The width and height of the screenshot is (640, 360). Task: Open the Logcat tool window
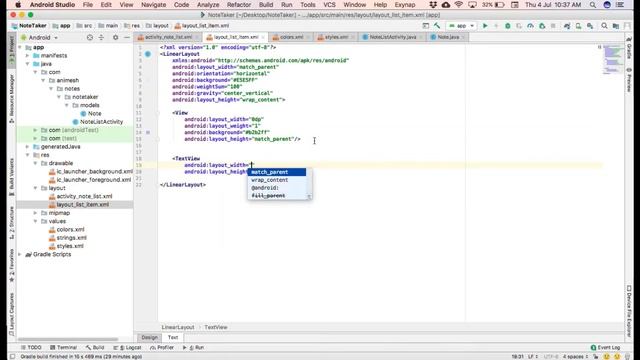click(127, 347)
